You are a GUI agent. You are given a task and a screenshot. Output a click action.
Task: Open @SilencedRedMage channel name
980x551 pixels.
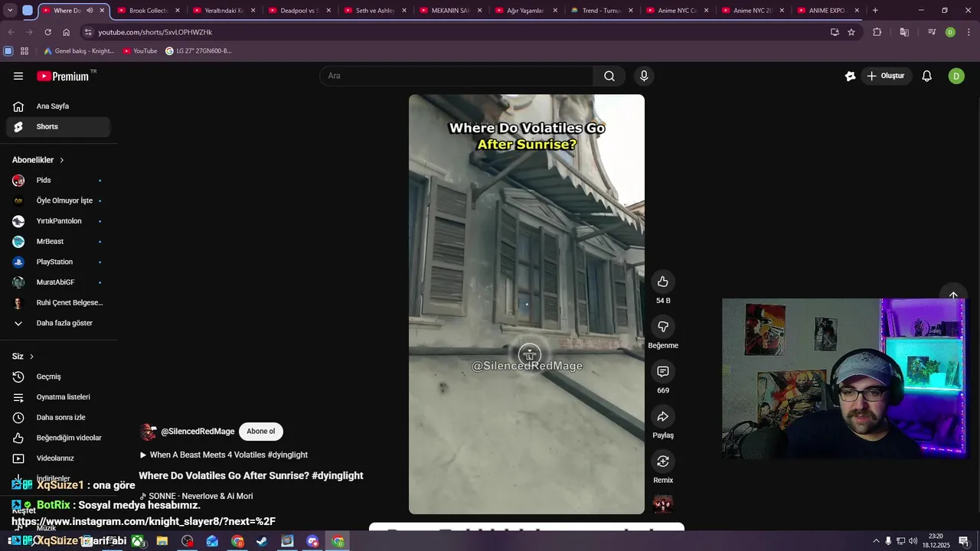tap(198, 432)
